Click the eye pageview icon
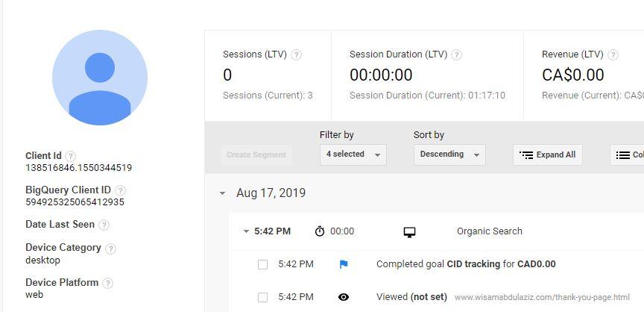The image size is (644, 312). (x=344, y=297)
